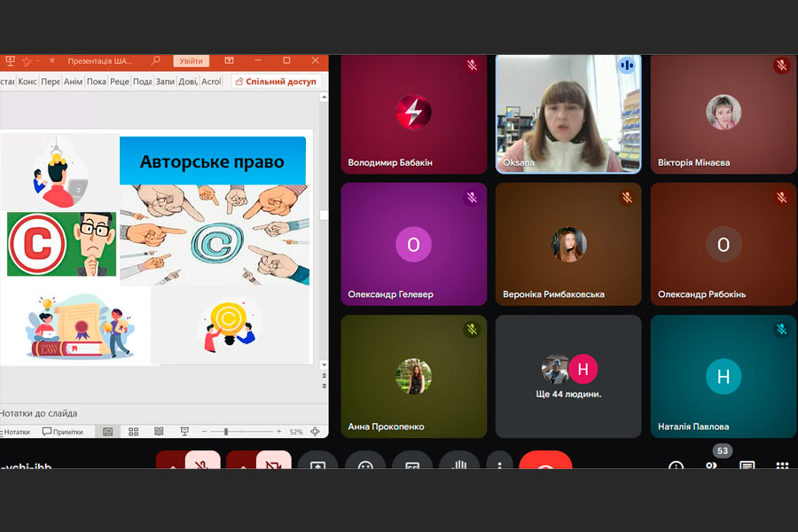Click the Спільний доступ share button
This screenshot has width=798, height=532.
[x=276, y=82]
